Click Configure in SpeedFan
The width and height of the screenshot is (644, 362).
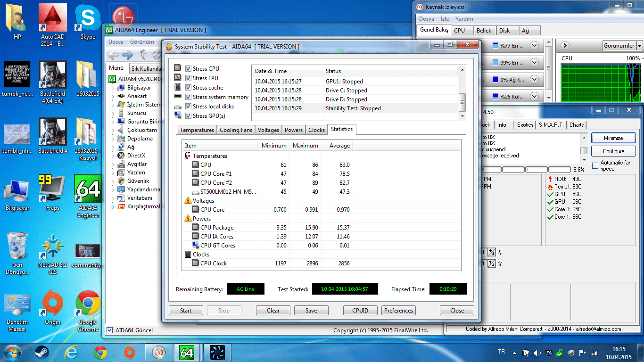click(x=613, y=151)
